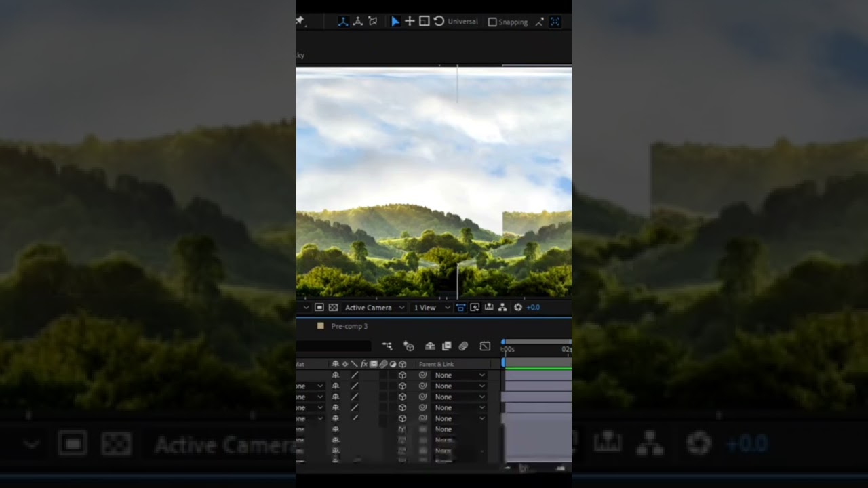The width and height of the screenshot is (868, 488).
Task: Click the Reset Exposure aperture icon
Action: pos(518,308)
